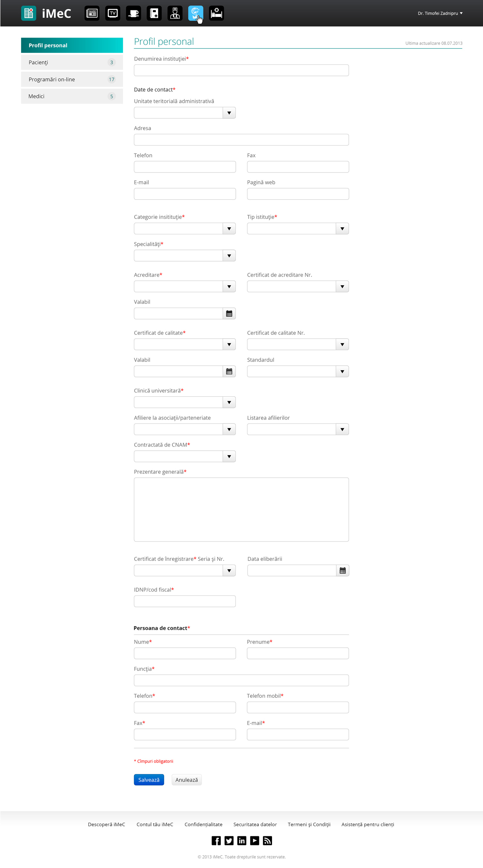The width and height of the screenshot is (483, 868).
Task: Open Dr. Timofei Zadnipru user menu
Action: point(440,13)
